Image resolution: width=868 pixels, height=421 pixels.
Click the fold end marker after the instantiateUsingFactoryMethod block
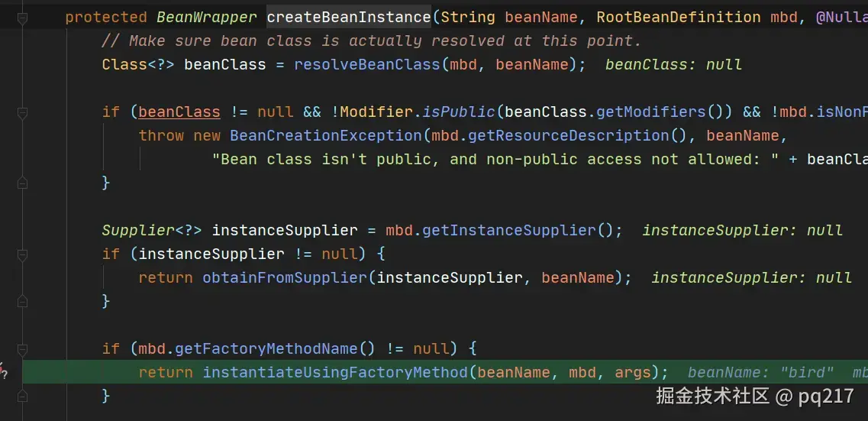click(22, 397)
